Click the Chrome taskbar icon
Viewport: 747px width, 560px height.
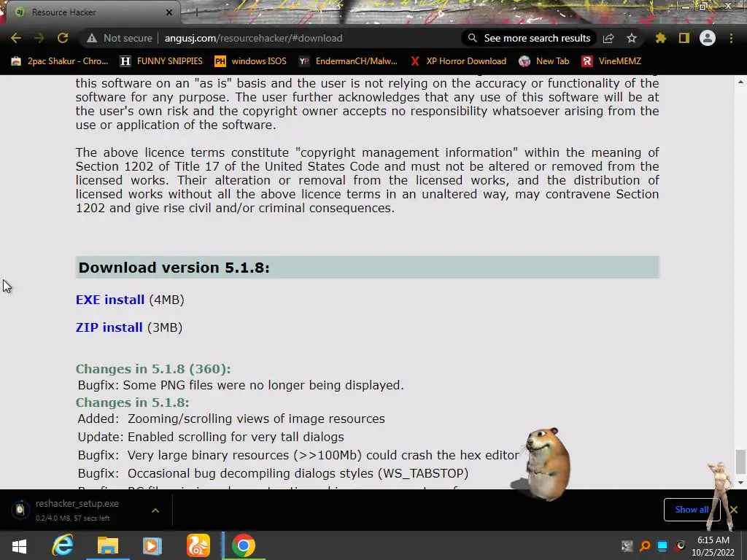(244, 545)
